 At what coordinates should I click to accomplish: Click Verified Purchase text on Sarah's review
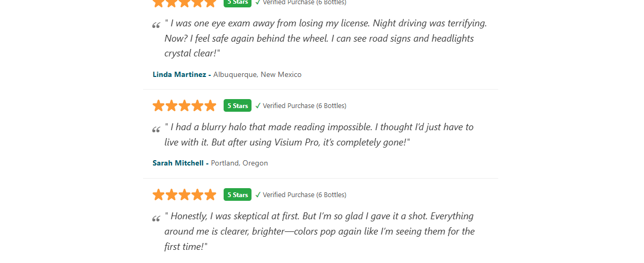[x=304, y=106]
